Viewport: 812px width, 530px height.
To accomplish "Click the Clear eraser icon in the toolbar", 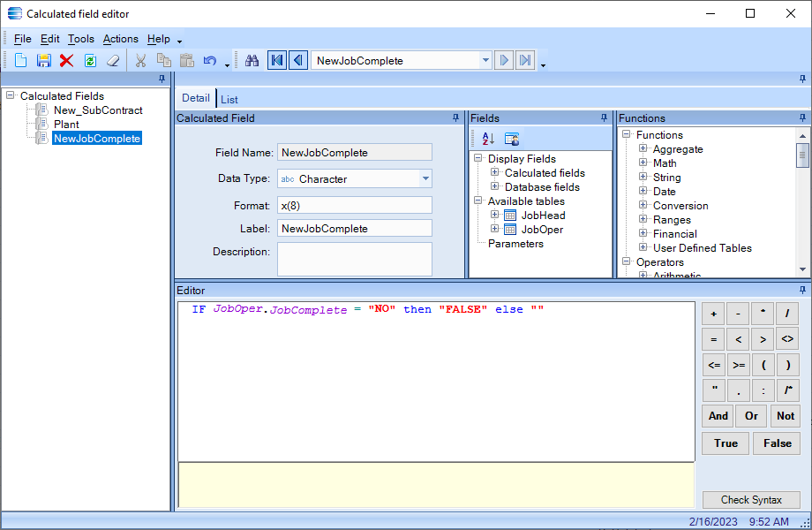I will click(x=113, y=61).
